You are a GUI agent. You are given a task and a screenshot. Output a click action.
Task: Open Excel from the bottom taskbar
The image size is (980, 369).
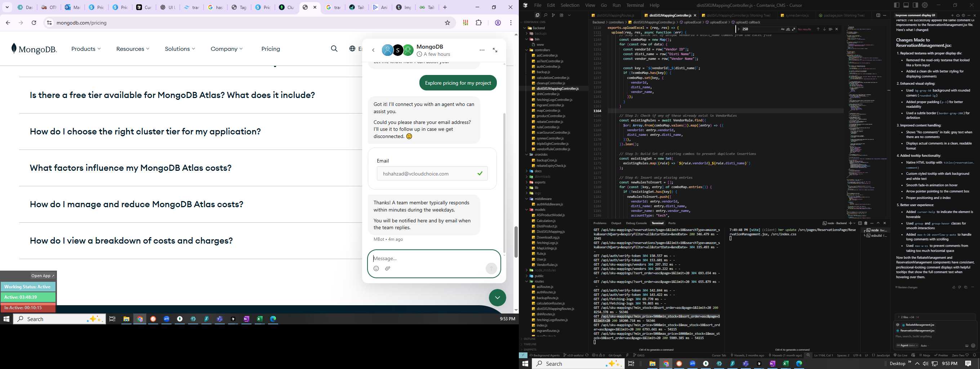[785, 364]
